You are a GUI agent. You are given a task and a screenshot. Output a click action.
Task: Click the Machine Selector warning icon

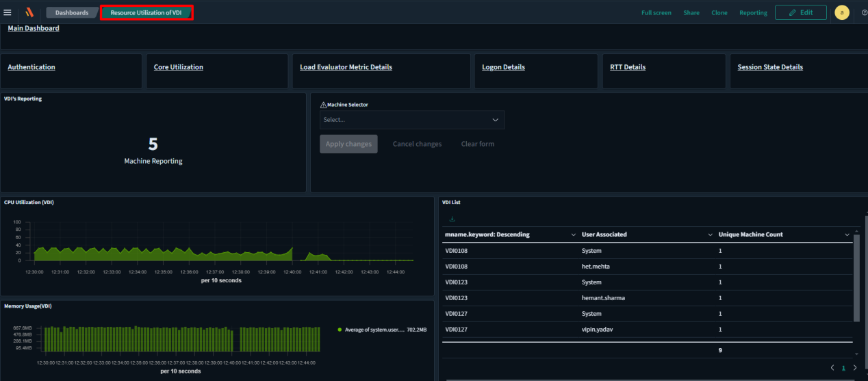(x=323, y=105)
